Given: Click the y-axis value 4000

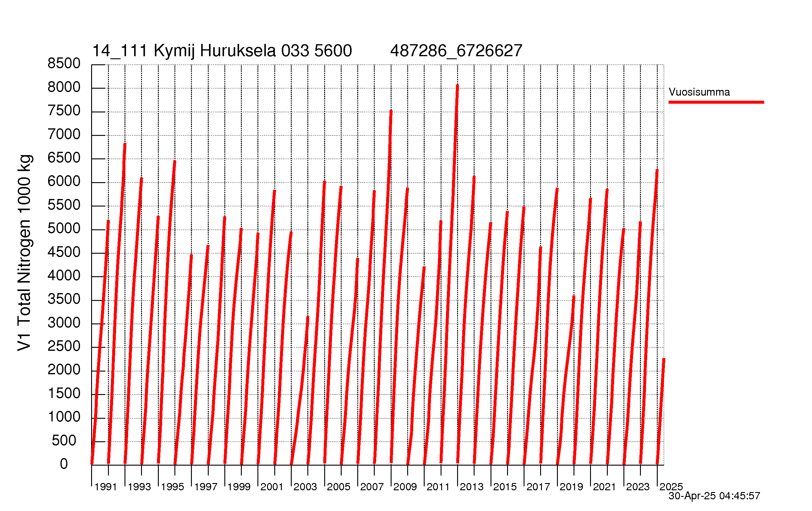Looking at the screenshot, I should (x=64, y=276).
